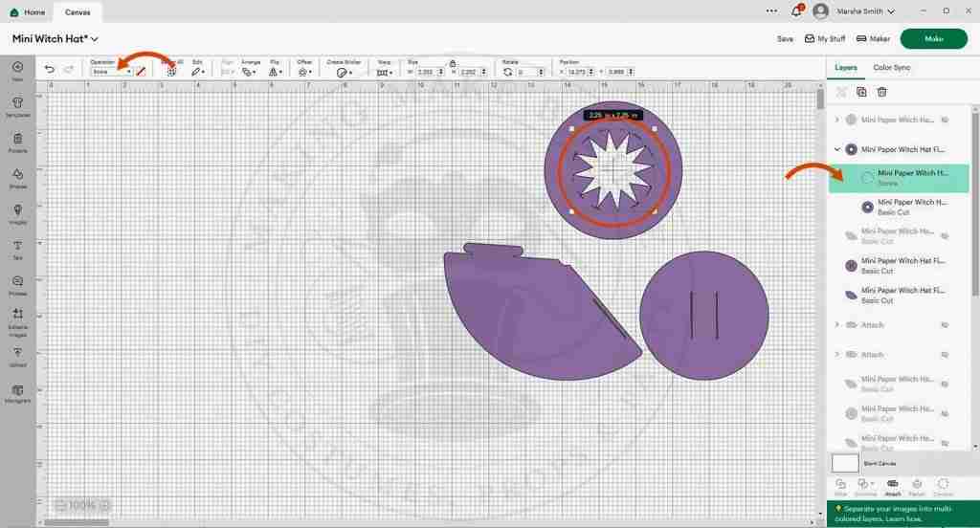This screenshot has height=528, width=980.
Task: Open the notifications bell
Action: [796, 11]
